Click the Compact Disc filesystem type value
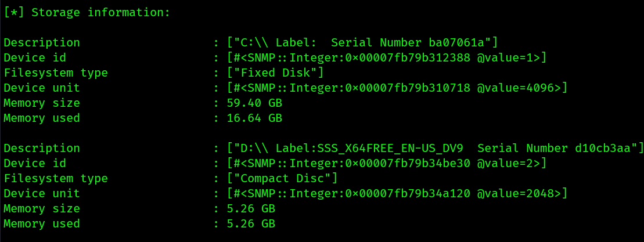The image size is (644, 242). coord(282,178)
